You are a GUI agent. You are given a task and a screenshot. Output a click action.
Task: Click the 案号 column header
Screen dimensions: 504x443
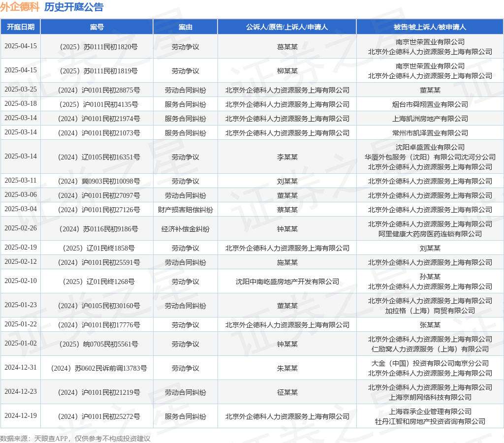(x=97, y=27)
